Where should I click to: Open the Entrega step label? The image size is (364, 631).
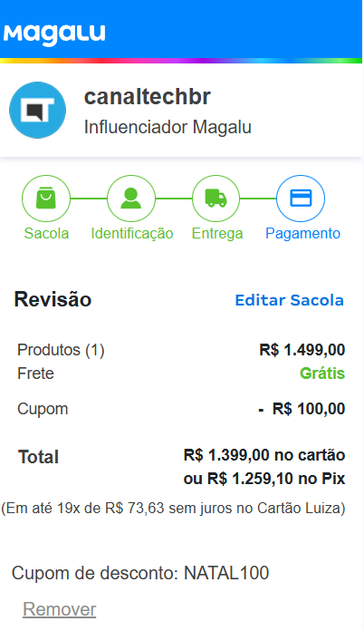217,233
